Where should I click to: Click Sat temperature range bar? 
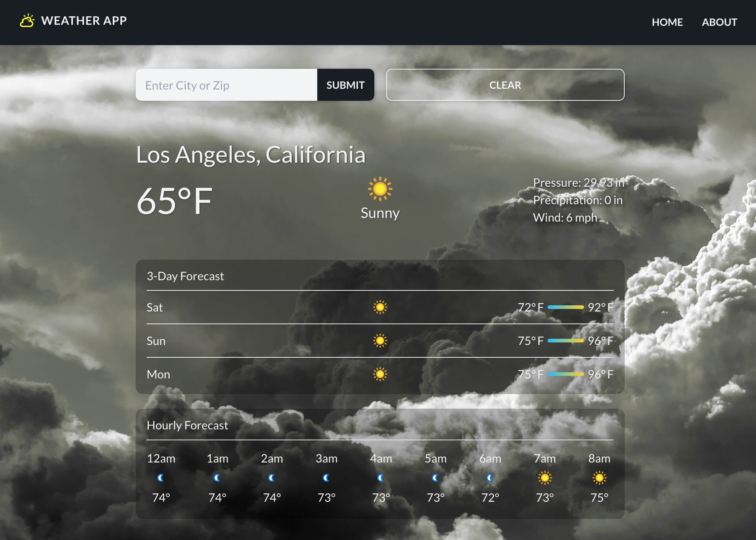point(565,307)
